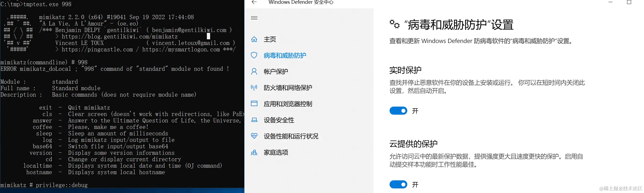Click the "mimikatz 2.2.0 (x64)" version line
644x193 pixels.
[116, 17]
